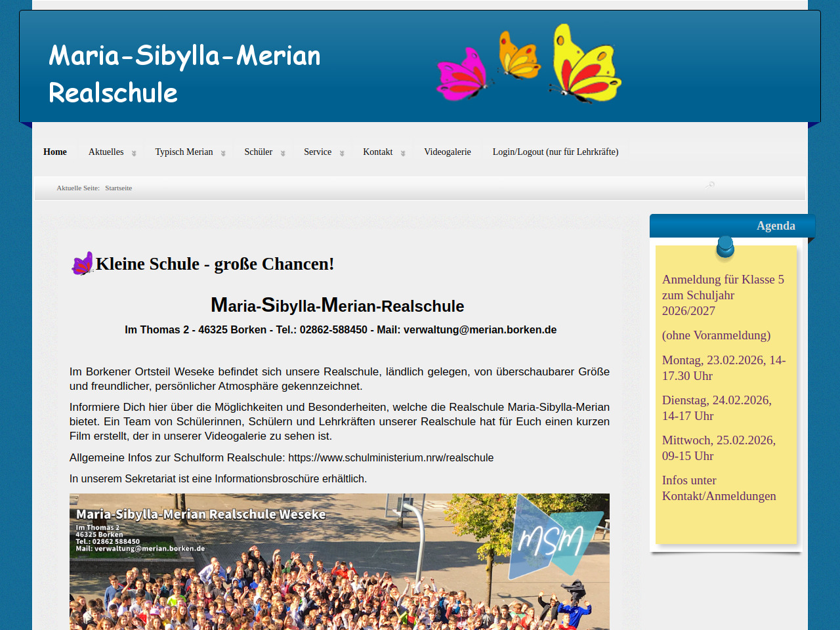Click the blue pushpin on Agenda note
The width and height of the screenshot is (840, 630).
pos(725,247)
